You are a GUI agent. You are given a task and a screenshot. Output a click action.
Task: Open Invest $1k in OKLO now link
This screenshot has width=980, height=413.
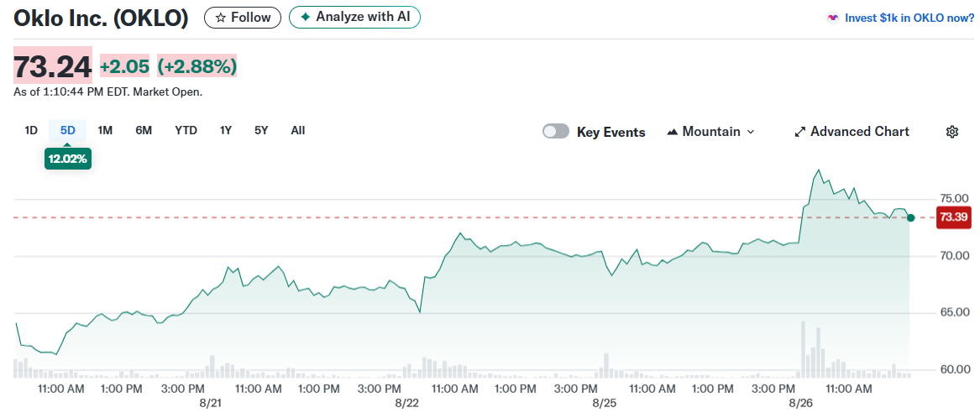(x=909, y=18)
